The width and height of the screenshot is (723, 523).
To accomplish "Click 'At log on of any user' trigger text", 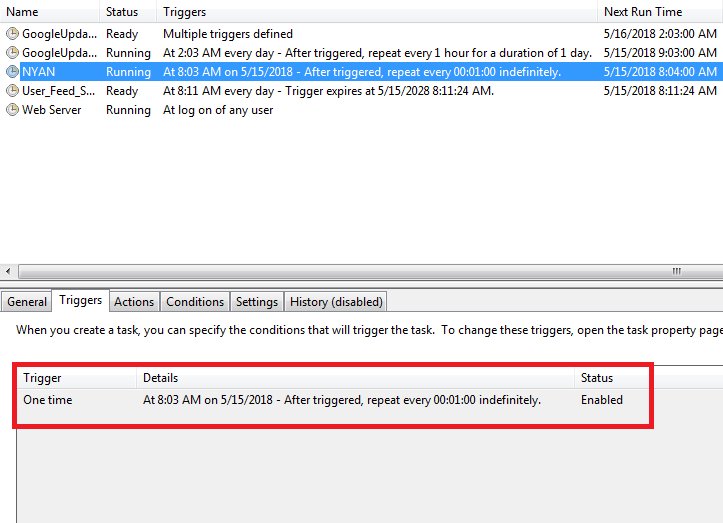I will point(218,110).
